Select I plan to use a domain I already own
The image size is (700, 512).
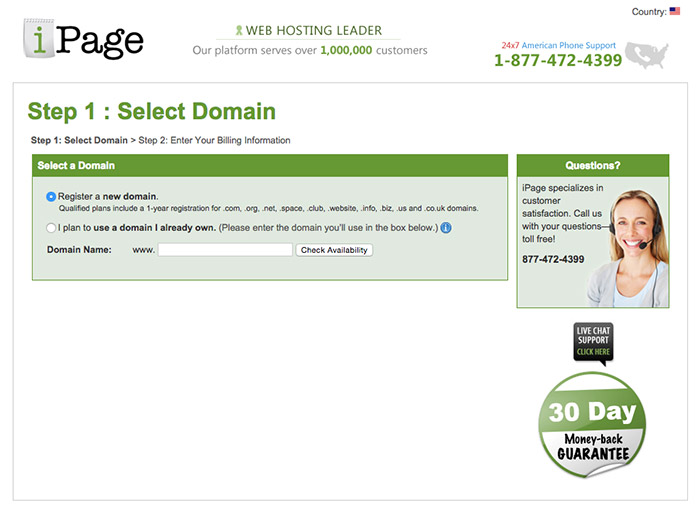coord(51,228)
